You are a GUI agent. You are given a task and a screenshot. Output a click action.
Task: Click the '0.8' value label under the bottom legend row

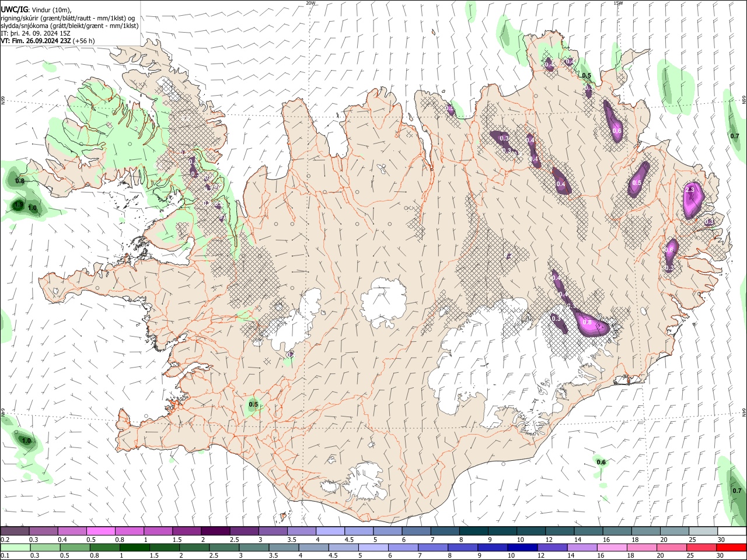[x=94, y=555]
